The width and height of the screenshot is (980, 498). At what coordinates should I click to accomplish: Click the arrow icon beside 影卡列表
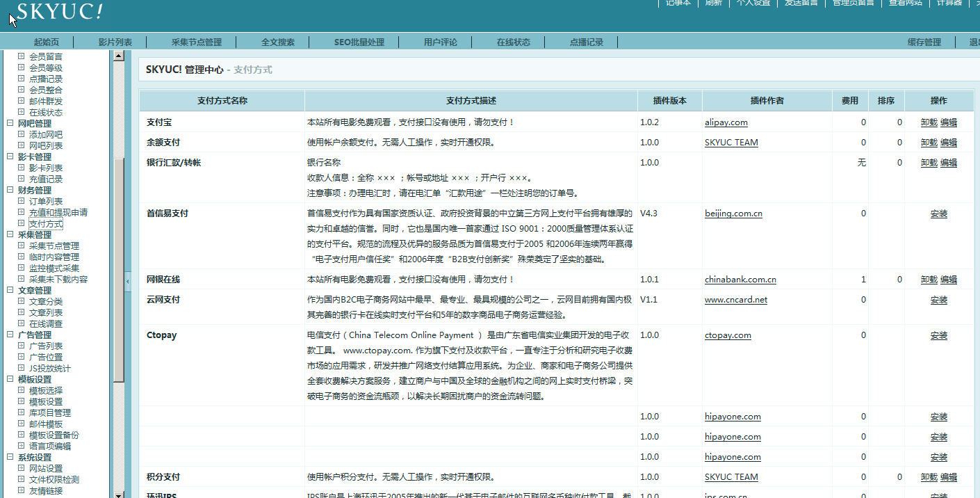coord(22,168)
